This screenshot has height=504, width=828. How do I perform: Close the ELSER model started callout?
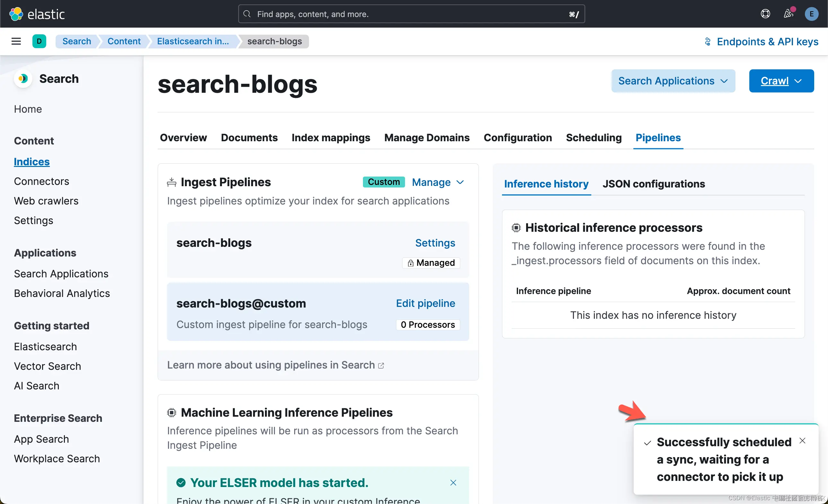453,482
